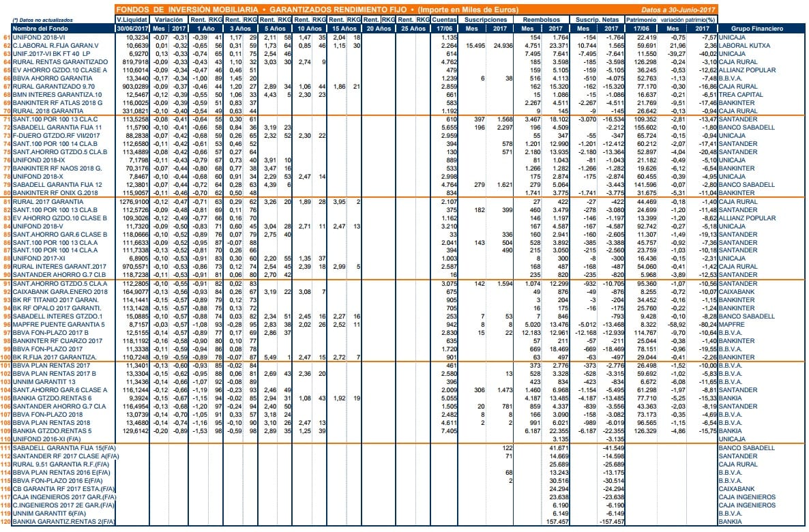Select fund 'SABADELL GARANTIA FIJA 12'
The image size is (809, 532).
(57, 185)
